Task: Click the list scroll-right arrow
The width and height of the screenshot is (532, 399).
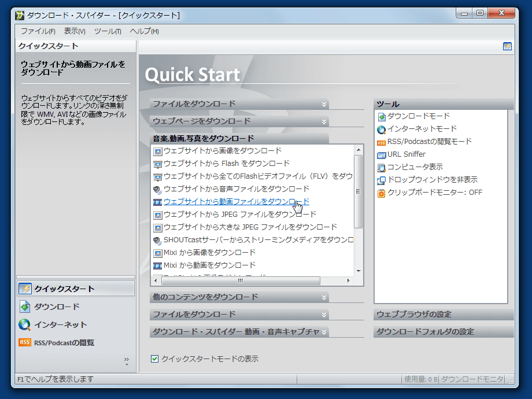Action: pos(349,280)
